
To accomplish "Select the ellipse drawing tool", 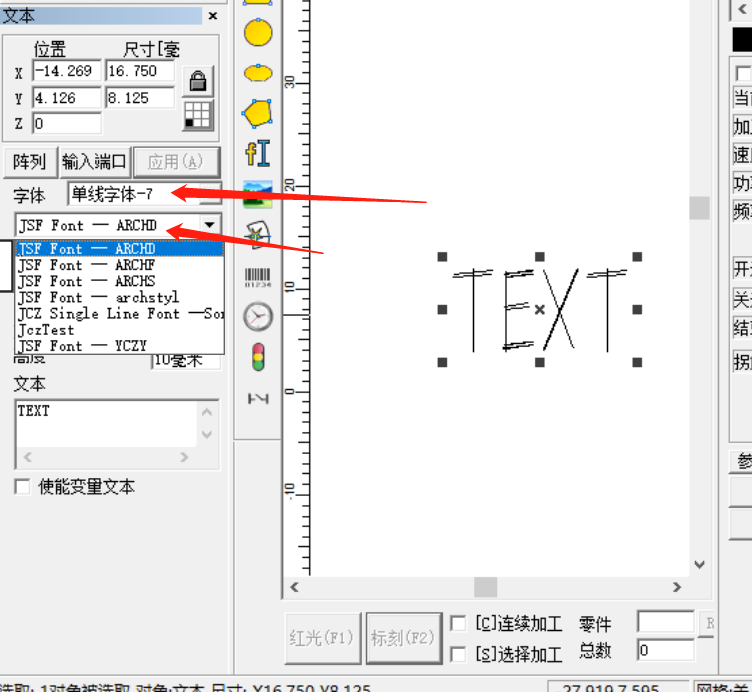I will (x=258, y=73).
